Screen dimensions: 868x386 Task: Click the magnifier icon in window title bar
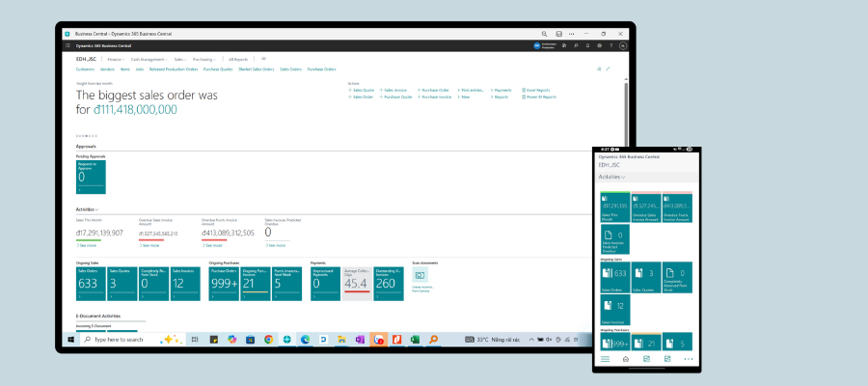click(544, 34)
